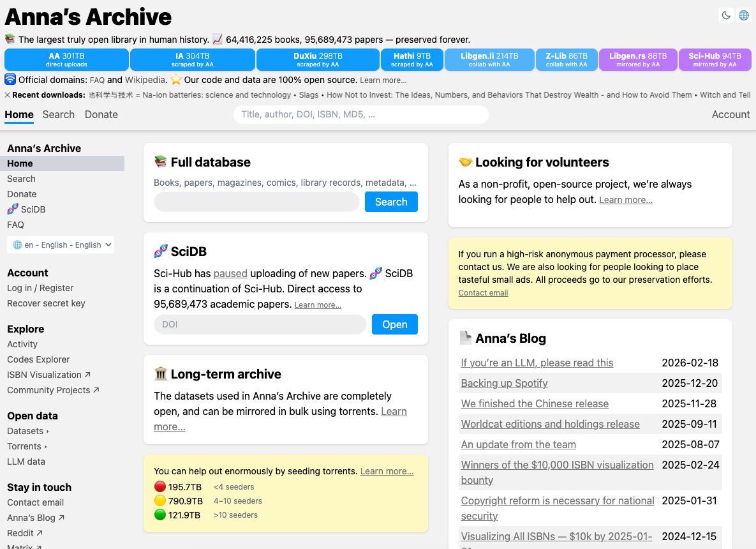Screen dimensions: 756x549
Task: Open Backing up Spotify blog post
Action: (505, 383)
